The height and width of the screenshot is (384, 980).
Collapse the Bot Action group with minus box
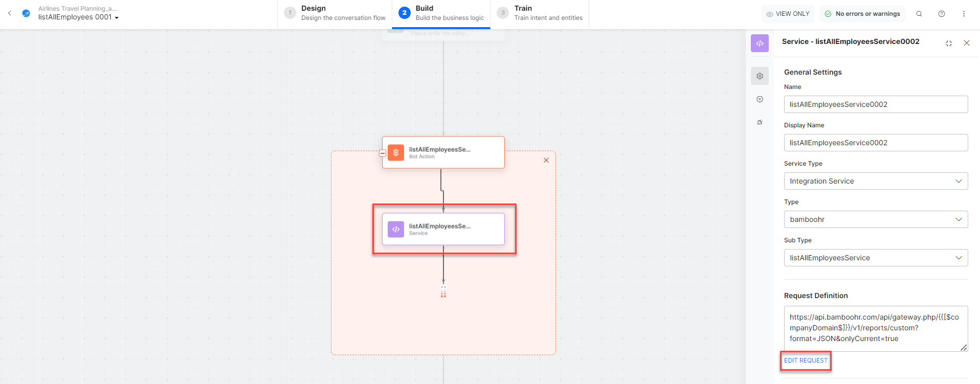point(383,153)
